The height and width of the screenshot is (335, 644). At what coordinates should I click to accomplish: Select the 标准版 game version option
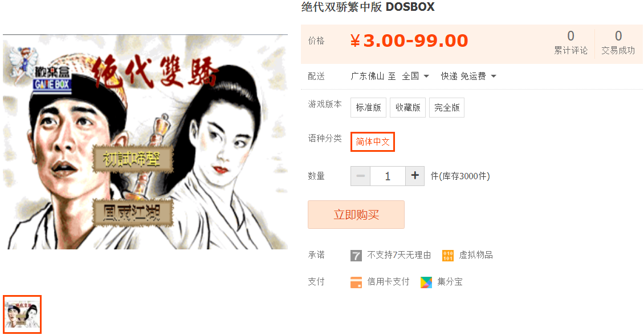[x=368, y=108]
